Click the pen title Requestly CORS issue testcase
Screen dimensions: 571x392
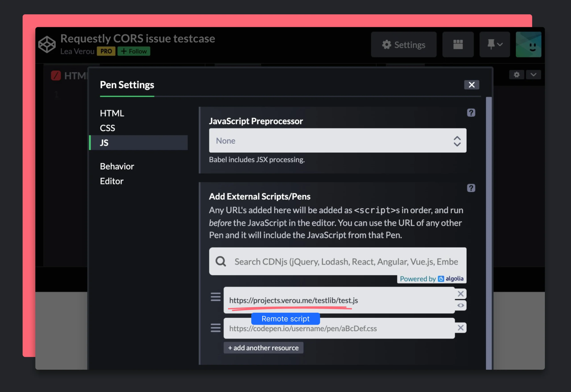tap(138, 39)
